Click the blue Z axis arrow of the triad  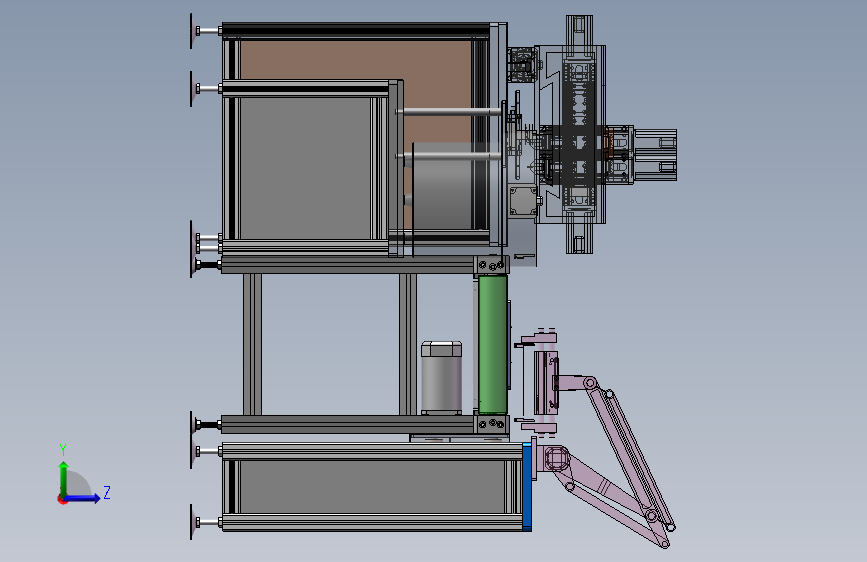(x=82, y=498)
